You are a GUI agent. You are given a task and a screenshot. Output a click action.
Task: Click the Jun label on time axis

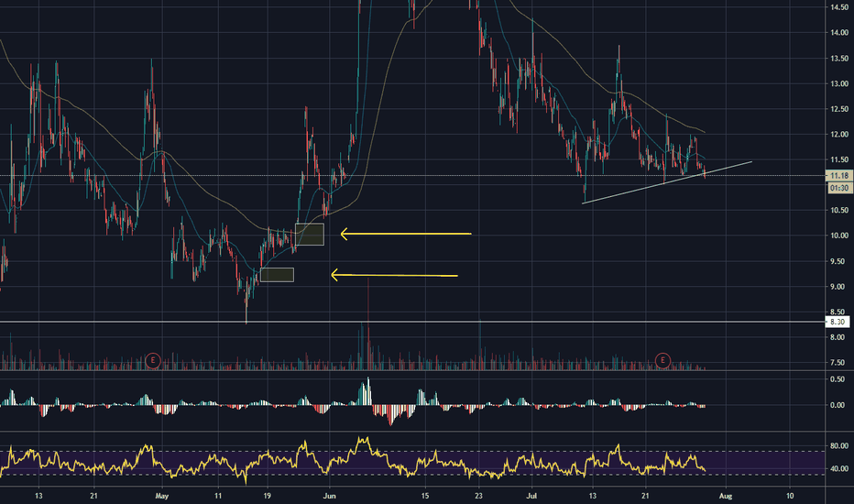point(330,496)
